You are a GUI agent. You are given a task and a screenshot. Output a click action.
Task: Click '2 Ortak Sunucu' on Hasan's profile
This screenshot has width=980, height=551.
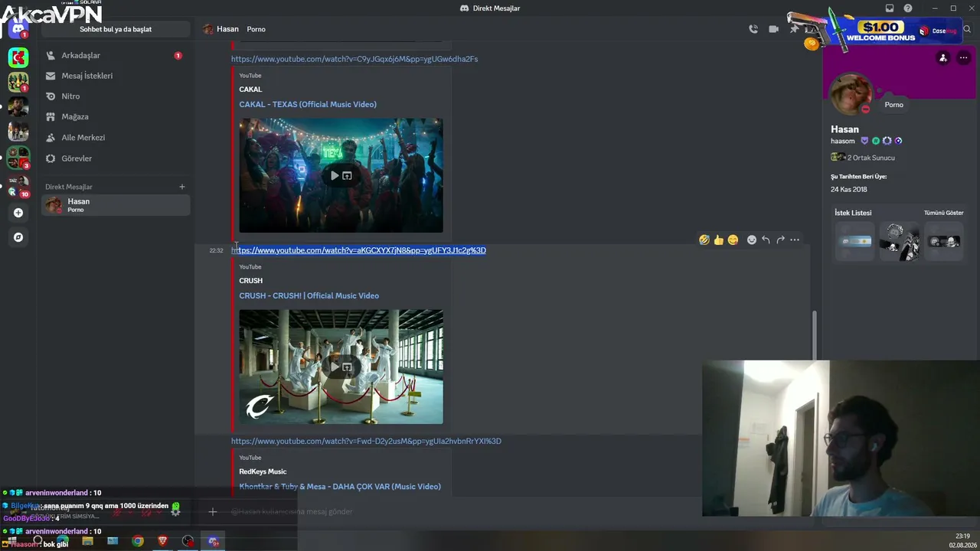click(x=871, y=158)
